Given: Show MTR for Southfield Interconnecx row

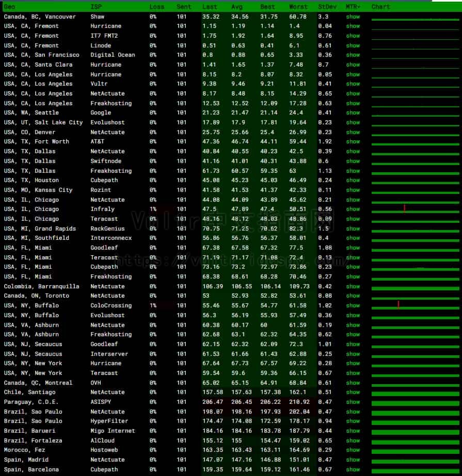Looking at the screenshot, I should click(353, 238).
